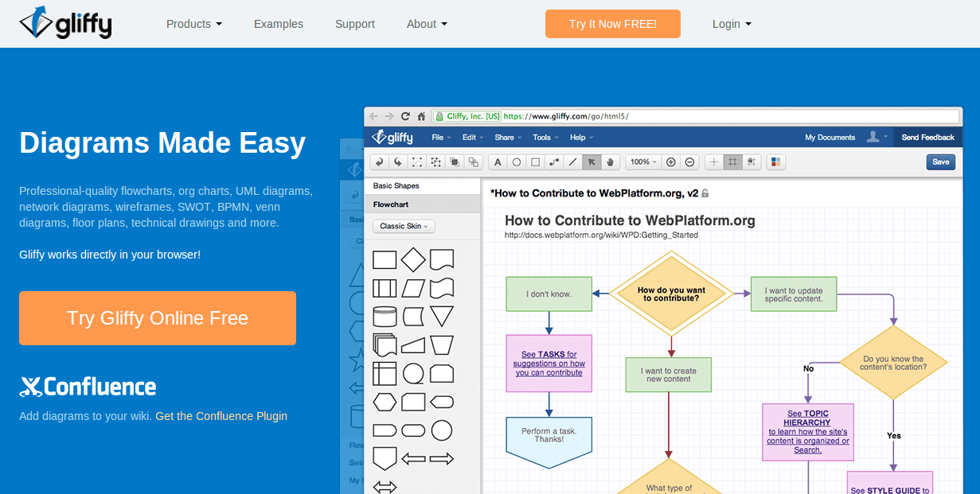Select the Text tool (A icon)

(x=498, y=162)
